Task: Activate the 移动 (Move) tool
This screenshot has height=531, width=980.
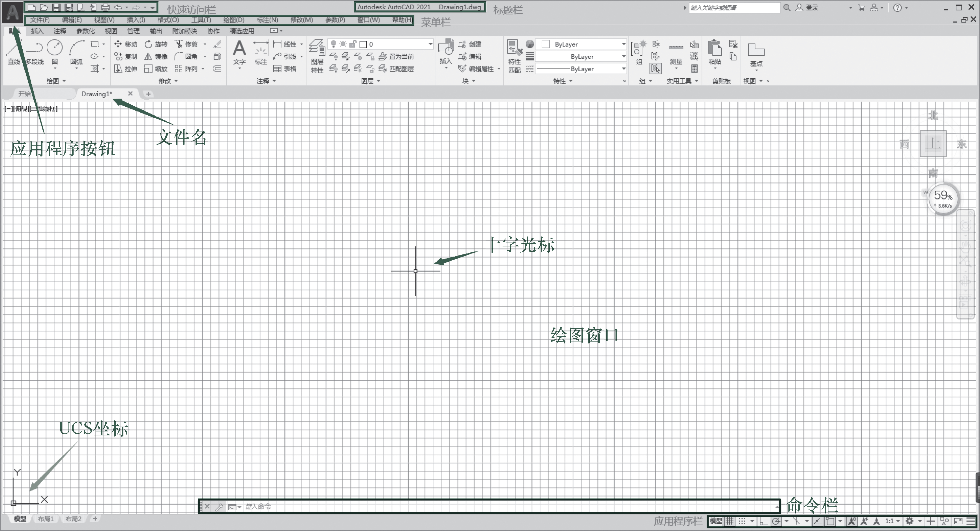Action: [126, 44]
